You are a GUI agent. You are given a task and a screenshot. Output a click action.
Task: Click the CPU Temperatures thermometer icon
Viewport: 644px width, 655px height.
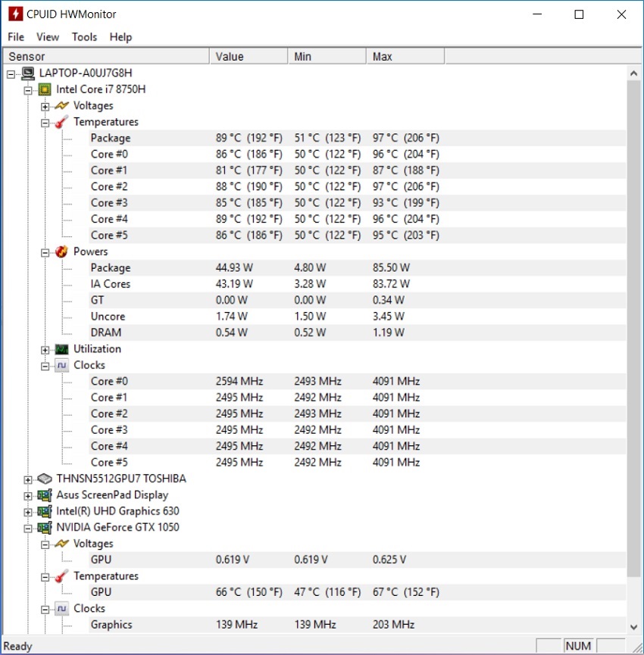62,122
